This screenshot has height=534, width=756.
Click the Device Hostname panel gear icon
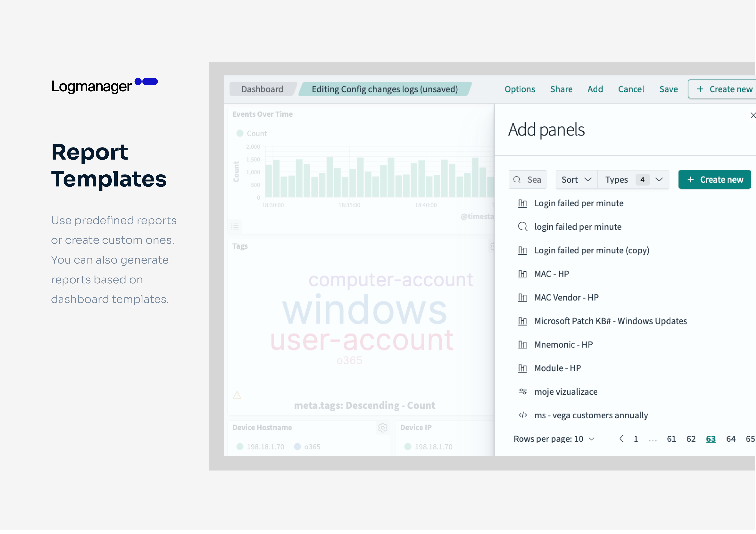pos(382,427)
